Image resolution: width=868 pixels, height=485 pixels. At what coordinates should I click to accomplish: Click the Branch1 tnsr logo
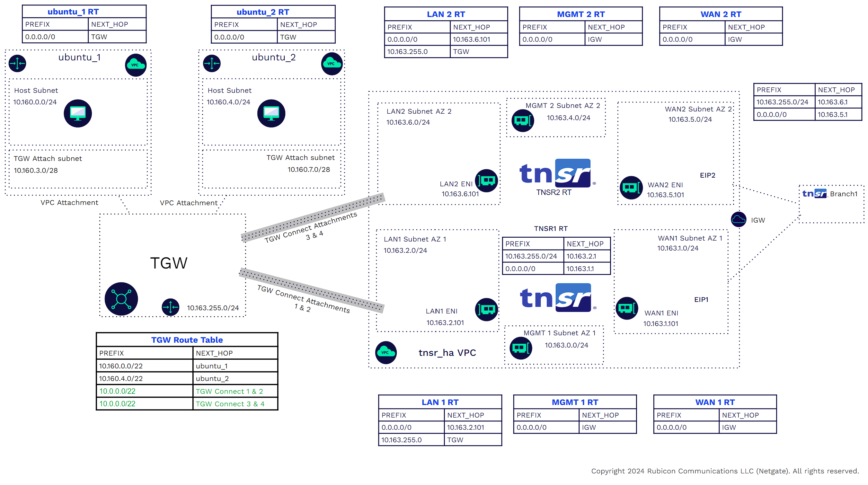(814, 194)
